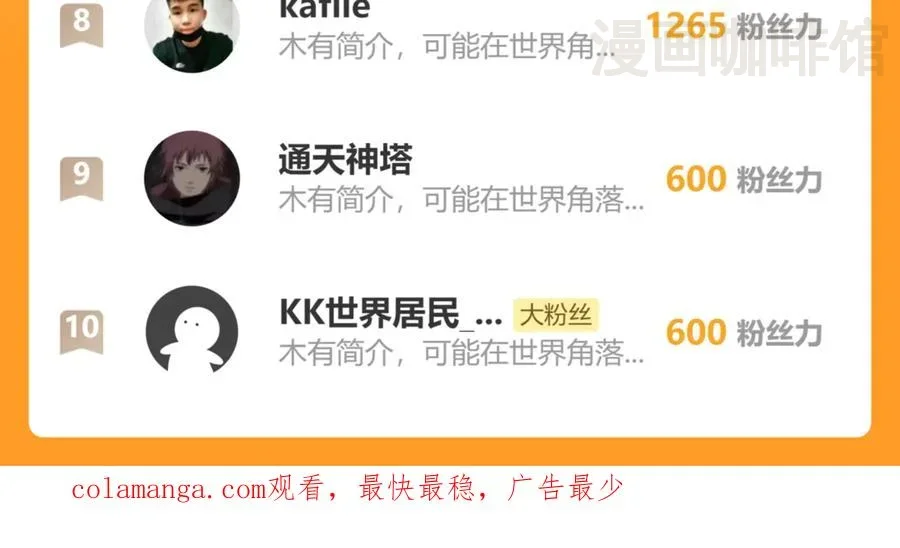Click KK世界居民's bio description text
The width and height of the screenshot is (900, 548).
click(x=461, y=352)
